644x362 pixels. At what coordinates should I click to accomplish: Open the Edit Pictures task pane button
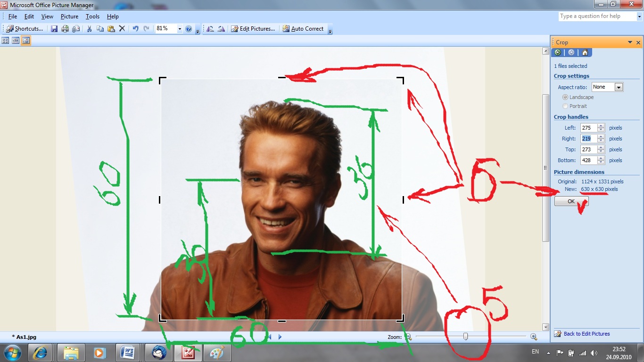253,29
